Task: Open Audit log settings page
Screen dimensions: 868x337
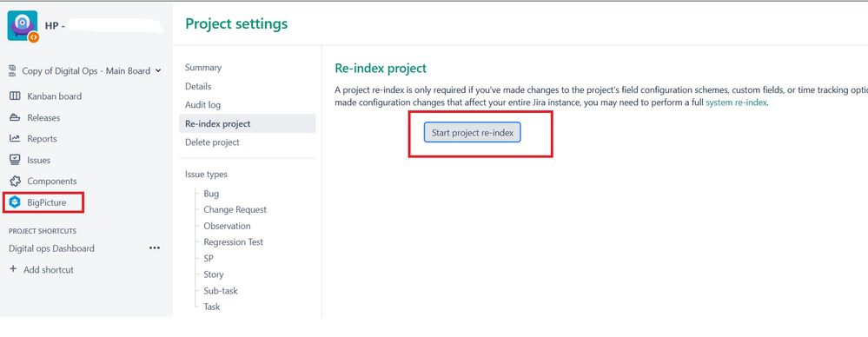Action: (x=202, y=104)
